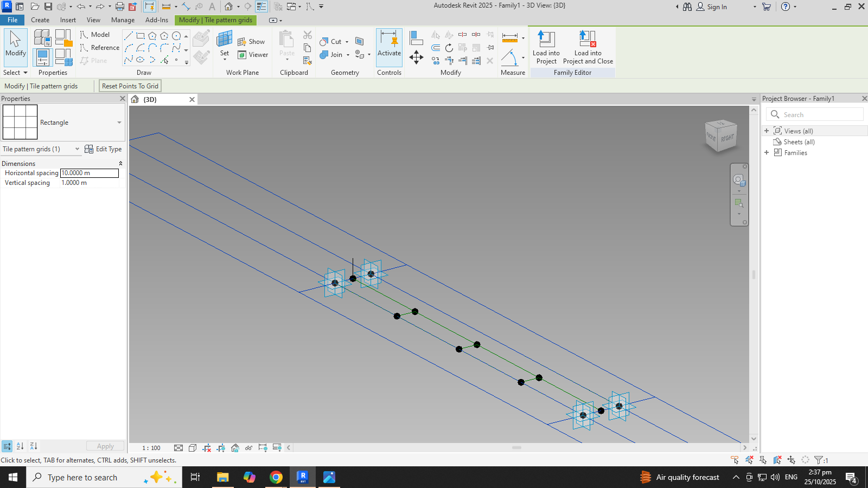
Task: Choose the Rectangle draw tool
Action: 141,36
